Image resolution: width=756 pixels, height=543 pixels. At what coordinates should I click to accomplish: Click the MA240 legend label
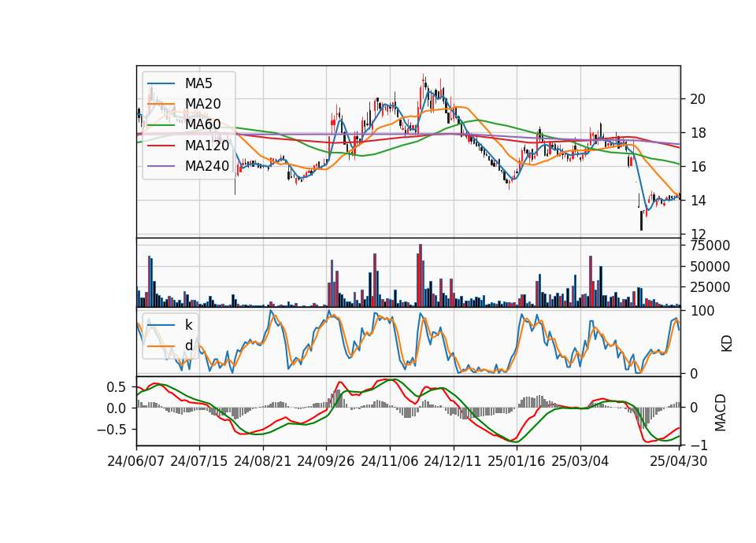pyautogui.click(x=207, y=166)
